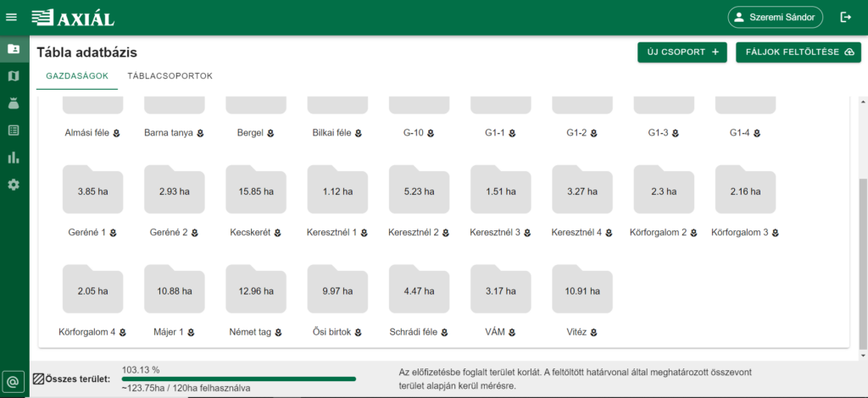Screen dimensions: 868x398
Task: Open the Vitéz folder showing 10.91 ha
Action: [x=581, y=290]
